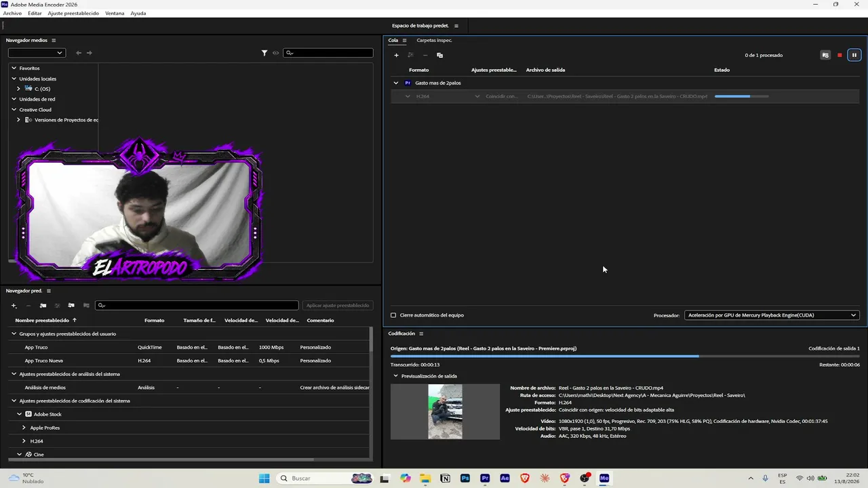Open the Navegador pred. panel menu

48,291
